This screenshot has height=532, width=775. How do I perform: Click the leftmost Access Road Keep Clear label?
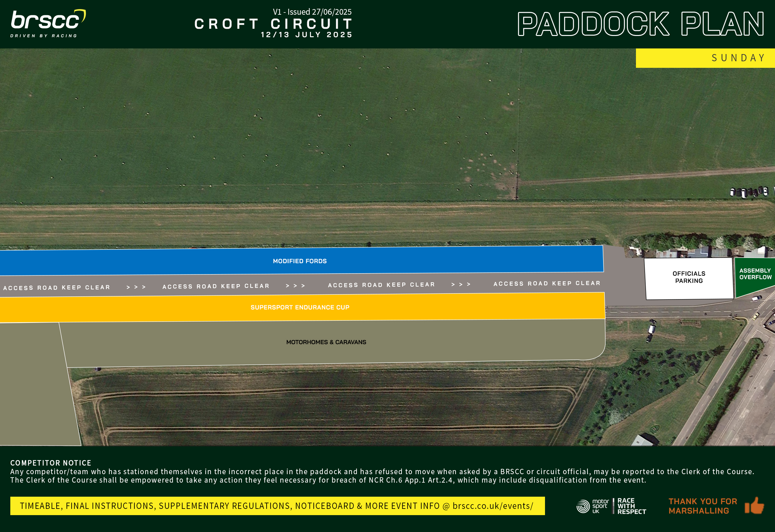(x=57, y=288)
